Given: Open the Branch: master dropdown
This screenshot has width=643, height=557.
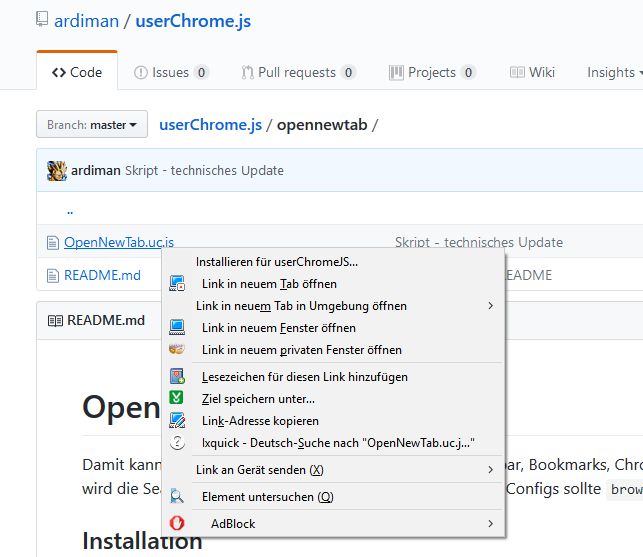Looking at the screenshot, I should pos(92,124).
